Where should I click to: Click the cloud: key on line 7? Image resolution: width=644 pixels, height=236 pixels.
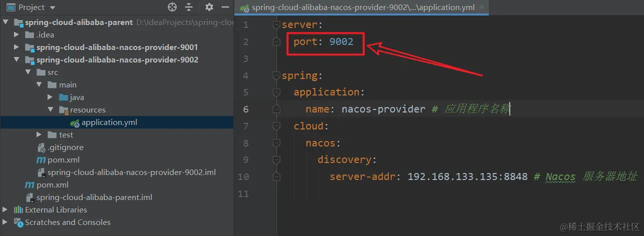pos(311,126)
